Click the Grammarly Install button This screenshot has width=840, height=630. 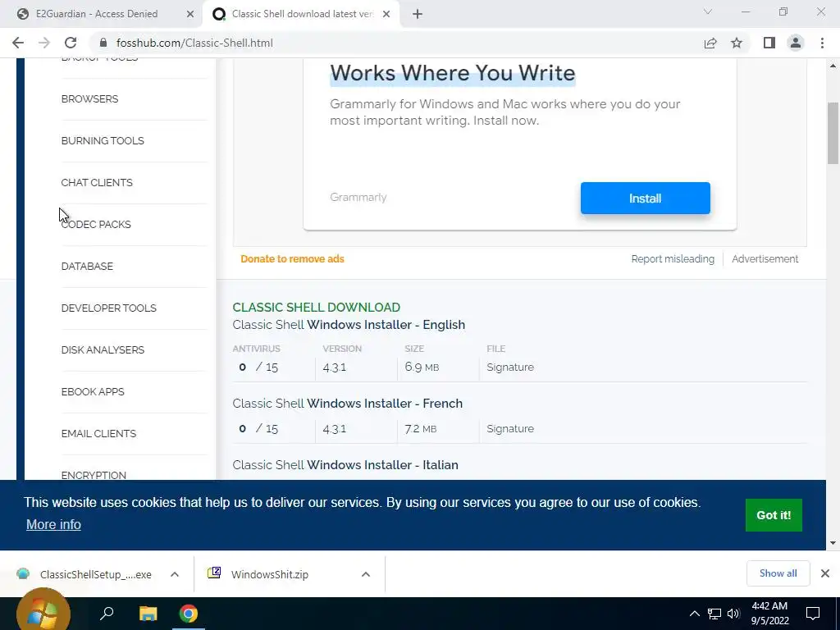645,199
